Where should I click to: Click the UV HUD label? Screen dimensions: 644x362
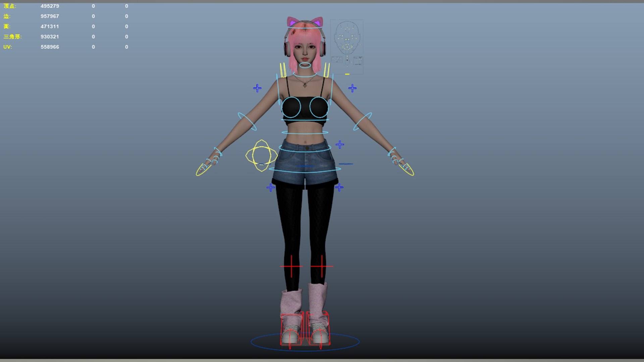tap(8, 47)
